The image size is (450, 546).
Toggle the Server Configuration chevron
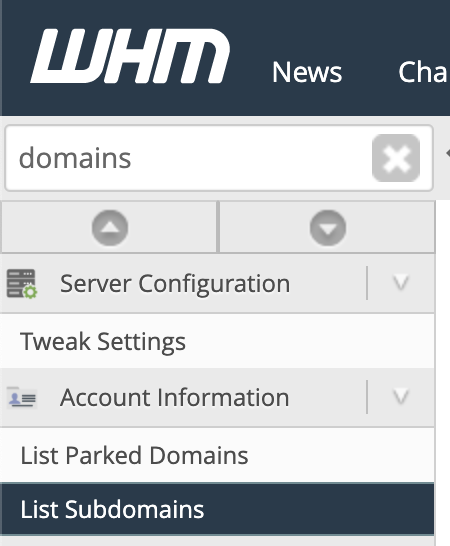(401, 283)
